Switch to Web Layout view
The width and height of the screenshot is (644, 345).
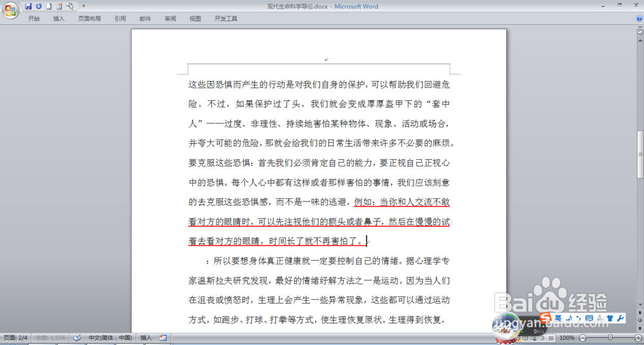(x=535, y=338)
